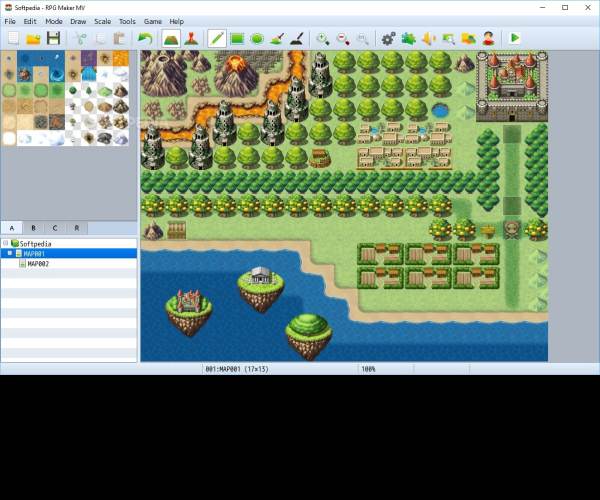Click the New Project toolbar icon
Viewport: 600px width, 500px height.
[x=13, y=38]
